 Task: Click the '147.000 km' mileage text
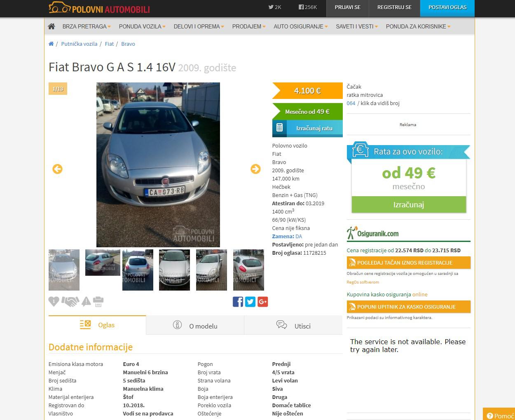286,178
